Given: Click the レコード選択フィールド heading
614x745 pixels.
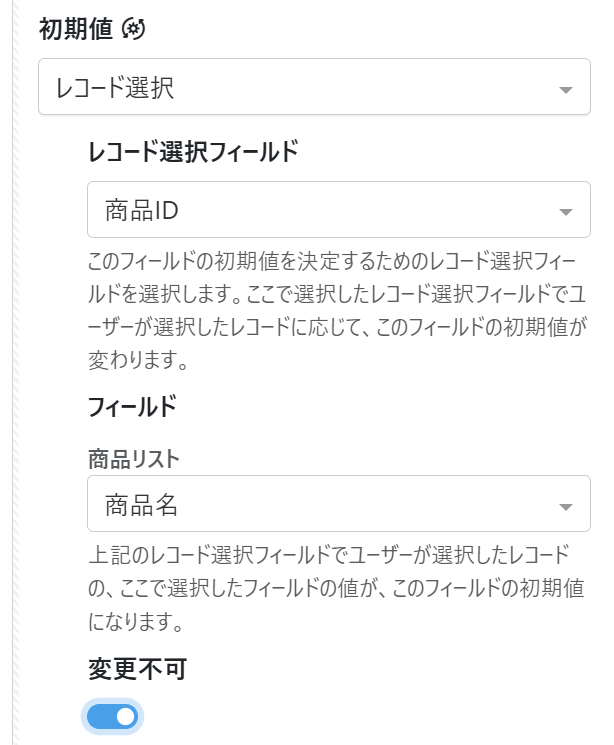Looking at the screenshot, I should coord(193,152).
